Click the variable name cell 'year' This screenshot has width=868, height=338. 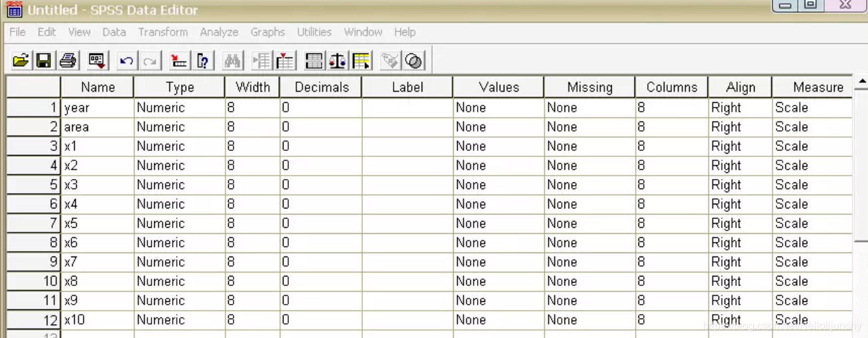click(97, 108)
